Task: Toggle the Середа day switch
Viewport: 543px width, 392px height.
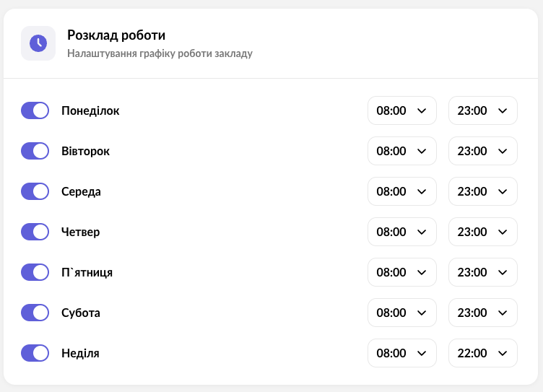Action: click(35, 192)
